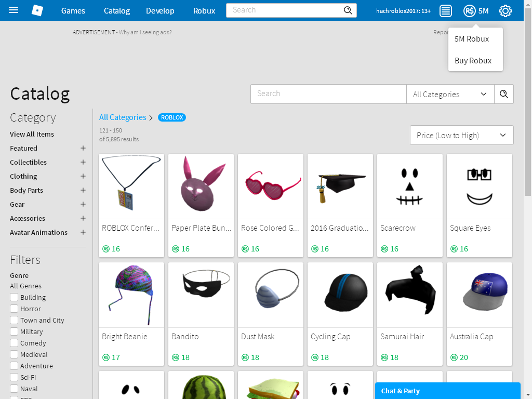Open the watermelon hat item thumbnail

tap(201, 385)
